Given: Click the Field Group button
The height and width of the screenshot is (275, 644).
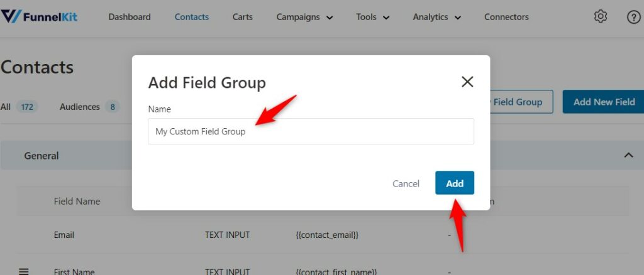Looking at the screenshot, I should pos(521,102).
